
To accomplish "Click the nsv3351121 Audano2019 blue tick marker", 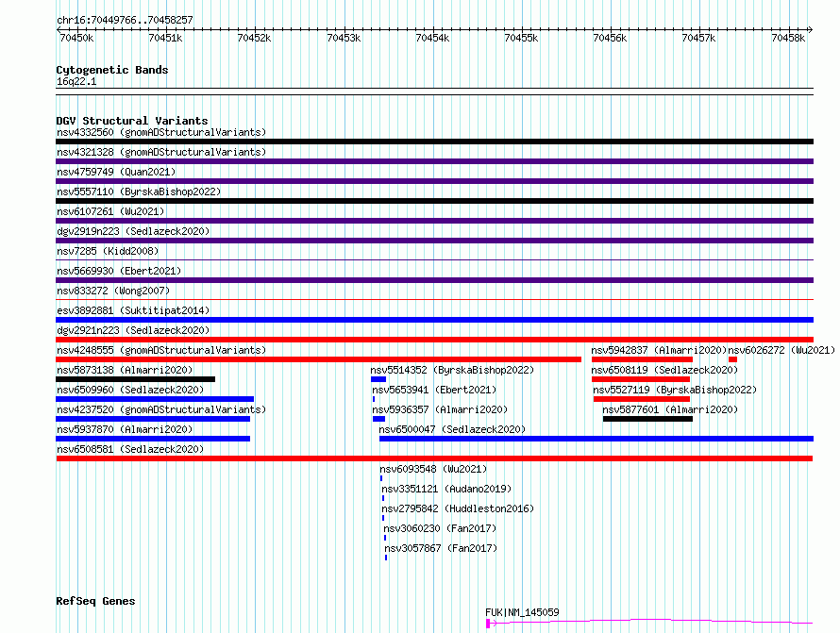I will [x=382, y=498].
